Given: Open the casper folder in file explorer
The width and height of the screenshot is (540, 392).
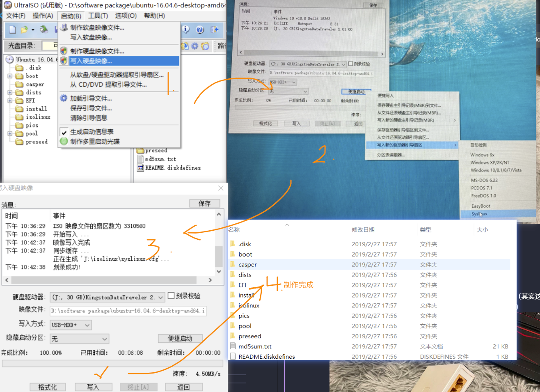Looking at the screenshot, I should pyautogui.click(x=247, y=265).
